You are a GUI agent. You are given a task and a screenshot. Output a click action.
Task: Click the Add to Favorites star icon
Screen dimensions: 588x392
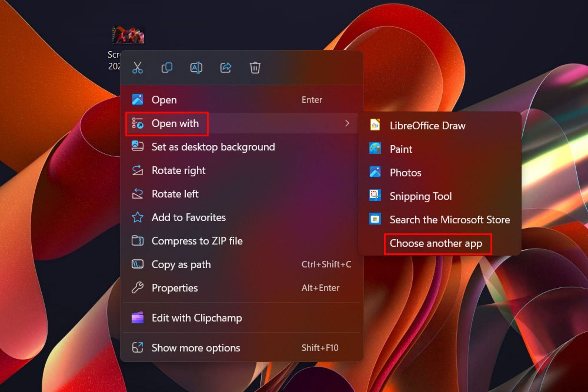[138, 217]
